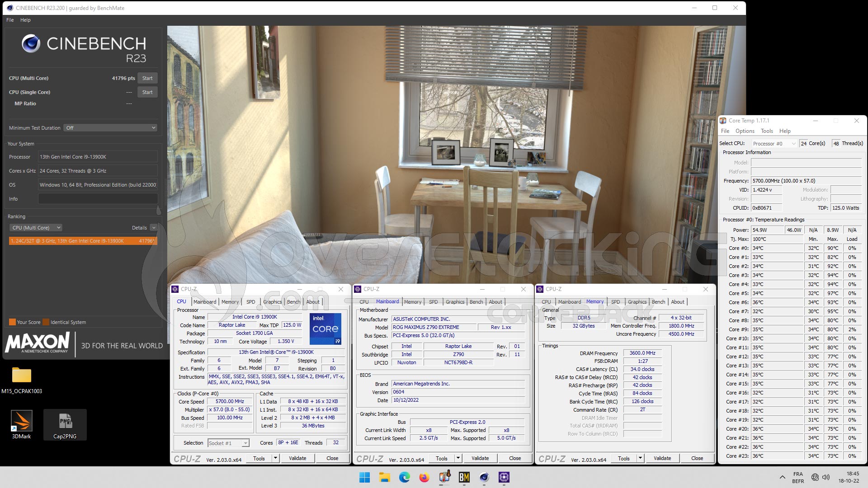Click Close button in Memory CPU-Z window
Image resolution: width=868 pixels, height=488 pixels.
coord(697,458)
